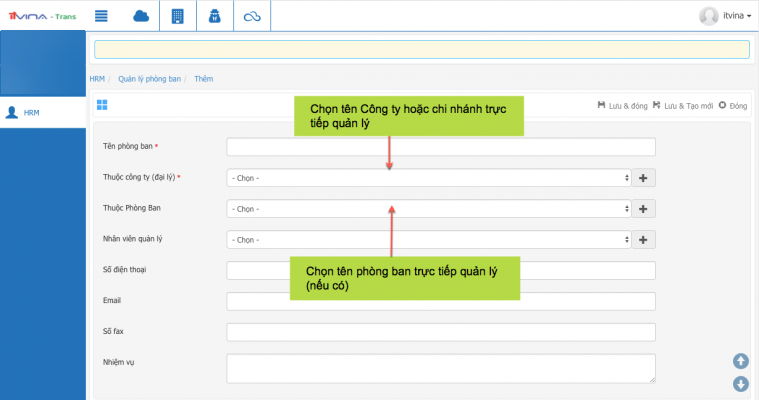Viewport: 759px width, 400px height.
Task: Click the Lưu & đóng button
Action: [621, 105]
